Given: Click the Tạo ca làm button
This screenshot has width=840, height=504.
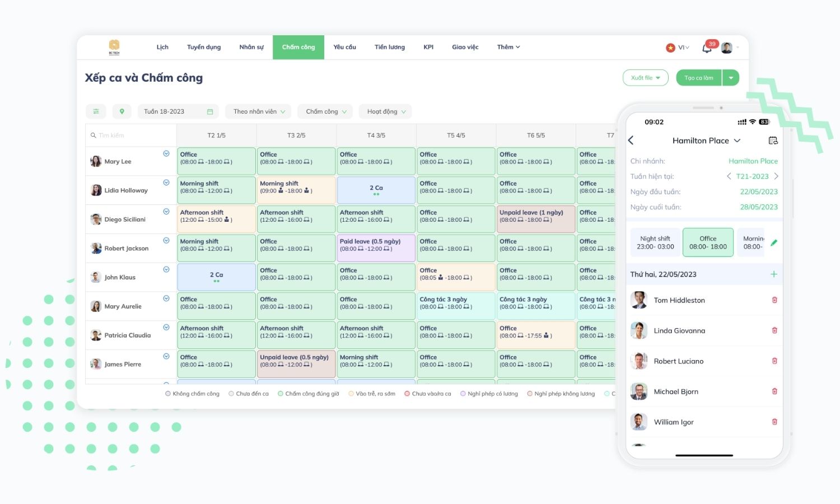Looking at the screenshot, I should point(699,78).
